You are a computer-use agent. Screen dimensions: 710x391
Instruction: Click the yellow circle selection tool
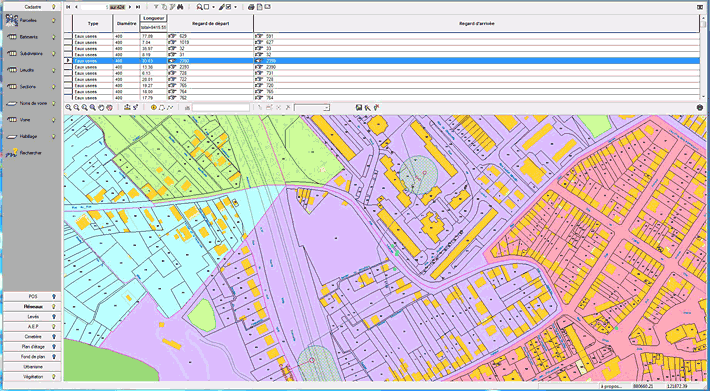(x=154, y=108)
